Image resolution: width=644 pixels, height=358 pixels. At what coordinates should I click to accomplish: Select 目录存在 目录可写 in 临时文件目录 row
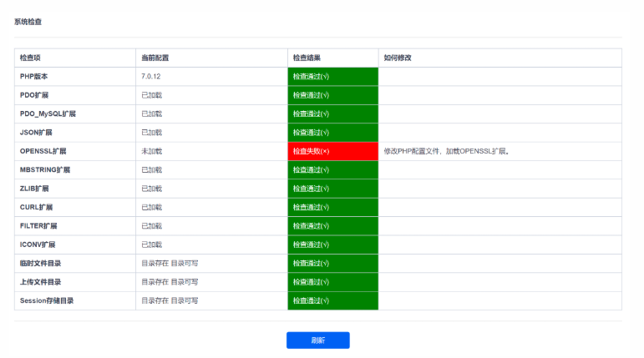click(170, 264)
